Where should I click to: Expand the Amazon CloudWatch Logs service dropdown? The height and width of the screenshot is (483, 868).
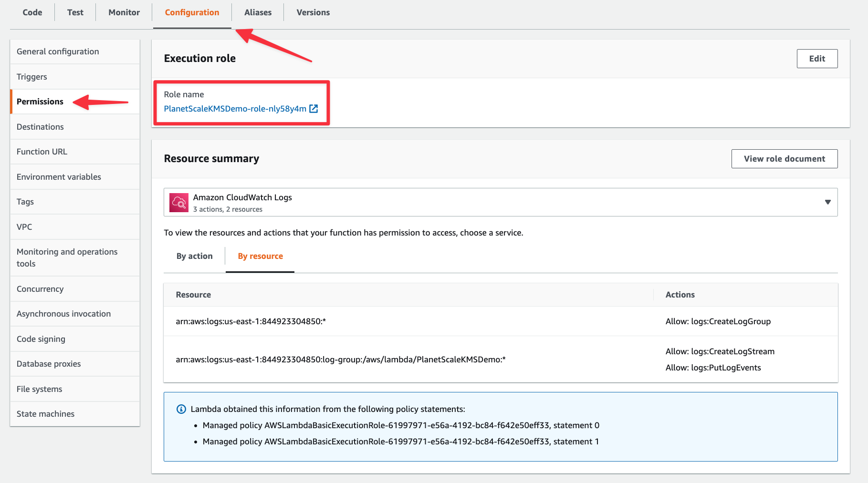point(501,202)
